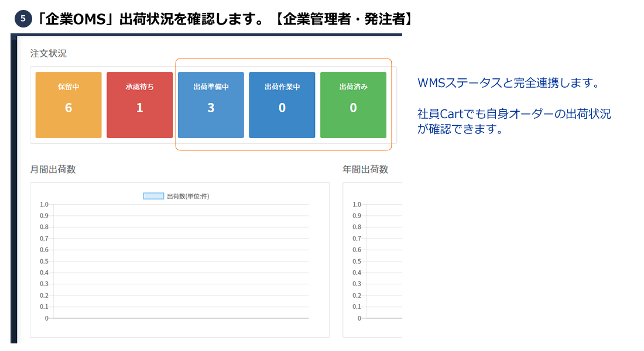
Task: Click the 社員Cart description text
Action: tap(514, 122)
